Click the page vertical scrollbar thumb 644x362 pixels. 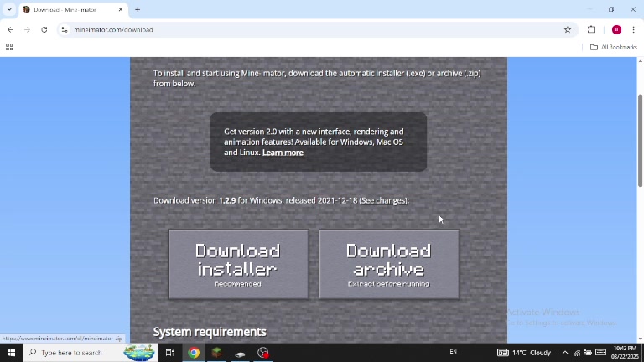pos(640,141)
